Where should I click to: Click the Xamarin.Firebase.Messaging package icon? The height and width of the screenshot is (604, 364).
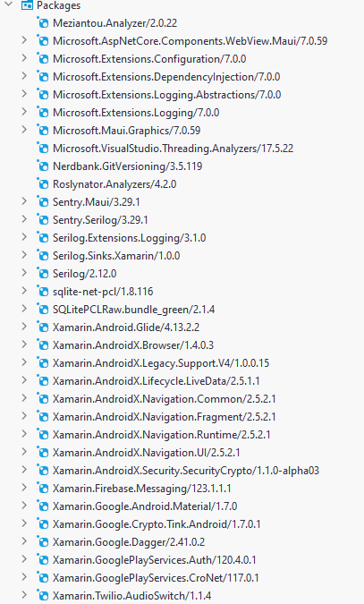click(x=43, y=488)
